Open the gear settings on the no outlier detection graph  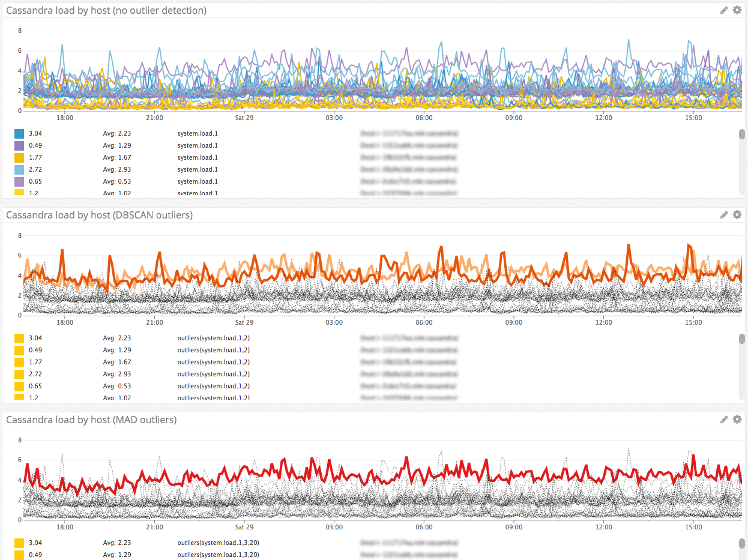pos(737,10)
